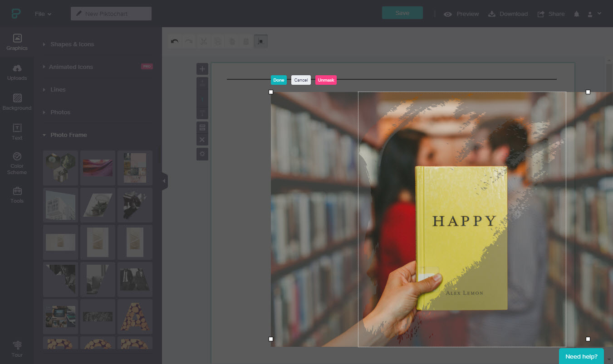This screenshot has width=613, height=364.
Task: Select the parallelogram plant photo frame
Action: pos(98,205)
